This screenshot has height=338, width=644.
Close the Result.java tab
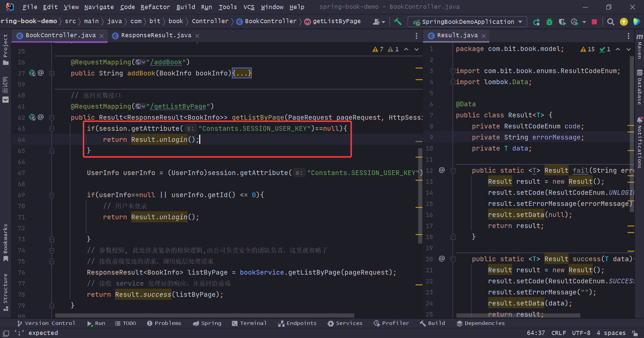[484, 36]
